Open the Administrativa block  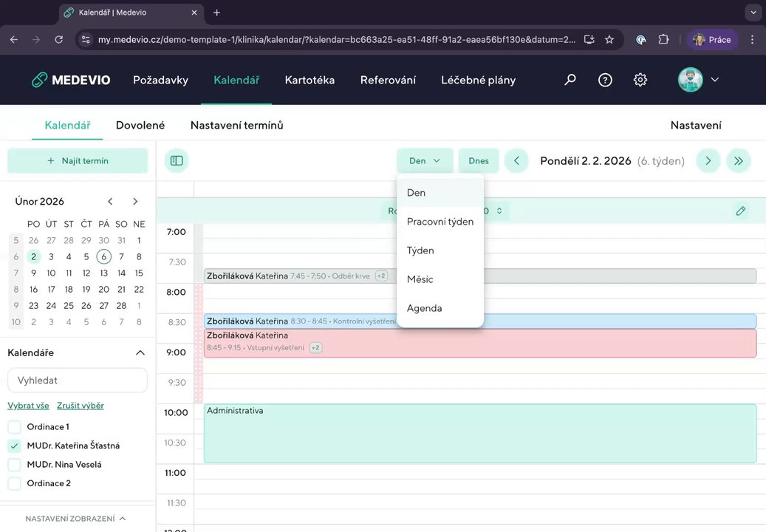(479, 433)
